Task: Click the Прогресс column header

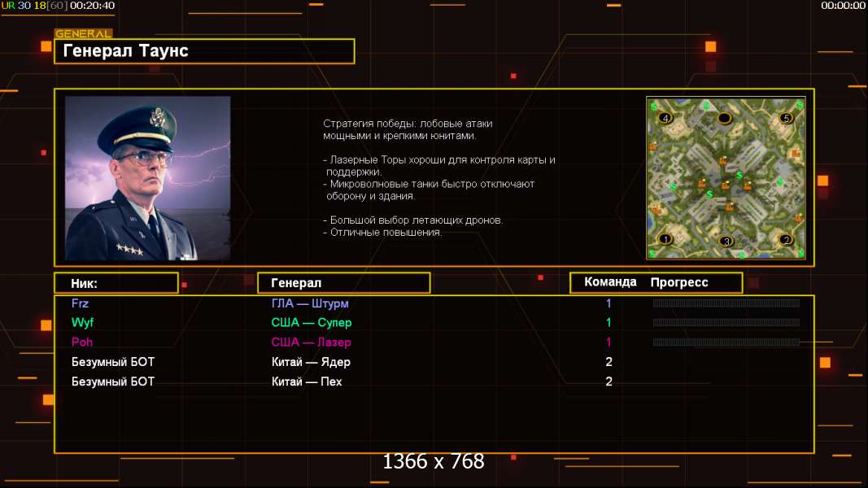Action: pos(679,282)
